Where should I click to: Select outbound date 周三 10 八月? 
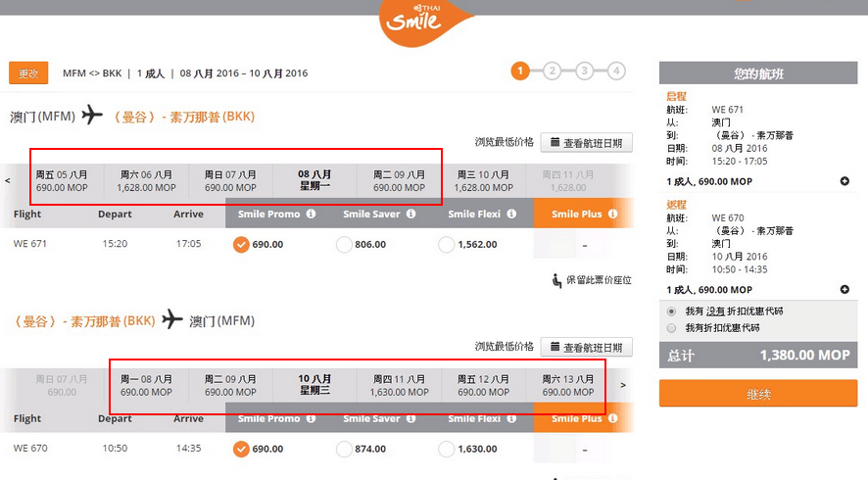click(483, 181)
